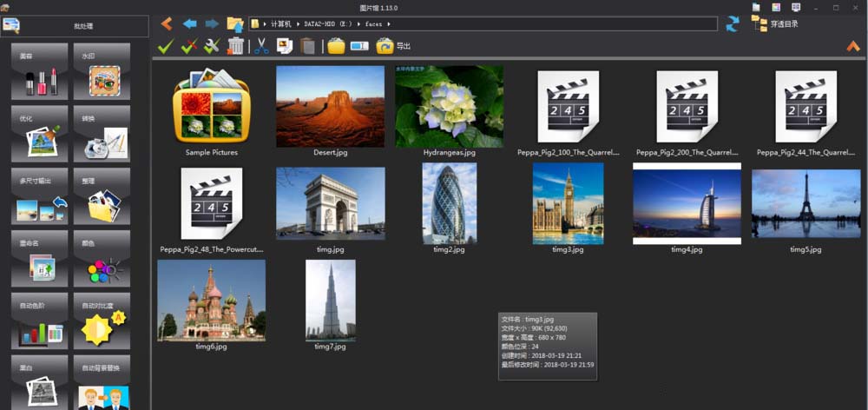
Task: Select the timg.jpg Arc de Triomphe thumbnail
Action: coord(331,203)
